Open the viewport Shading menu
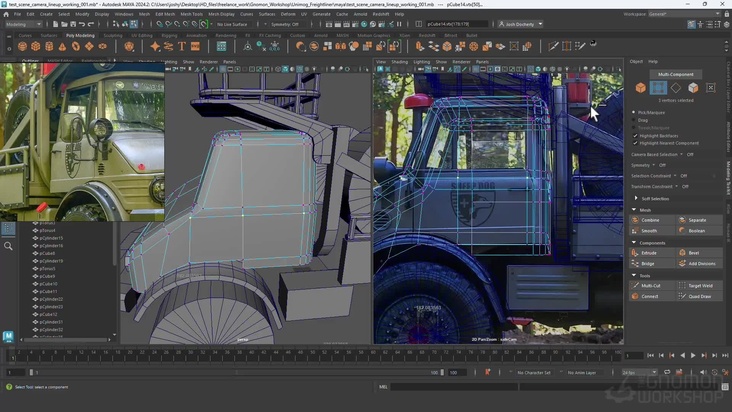Viewport: 732px width, 412px height. point(399,62)
